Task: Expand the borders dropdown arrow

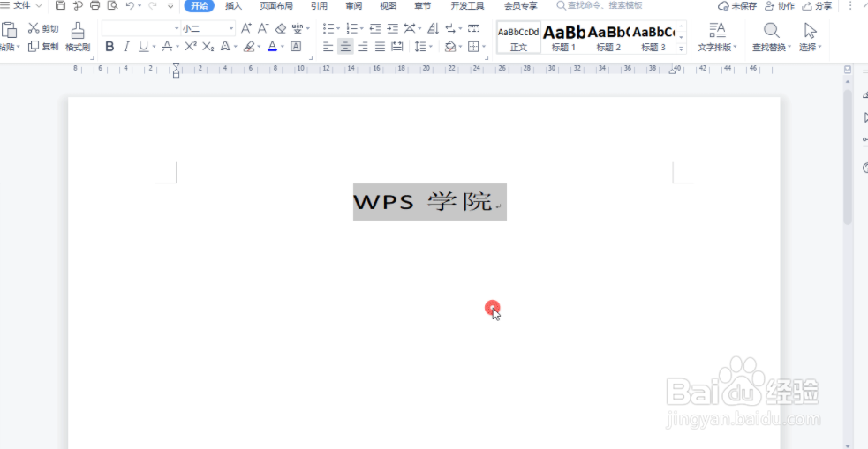Action: click(484, 47)
